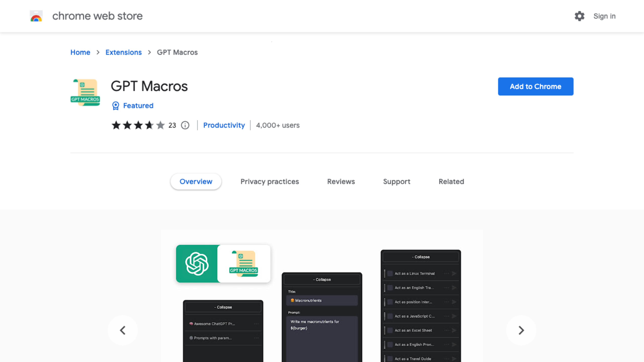
Task: Click the Featured badge ribbon icon
Action: [x=116, y=106]
